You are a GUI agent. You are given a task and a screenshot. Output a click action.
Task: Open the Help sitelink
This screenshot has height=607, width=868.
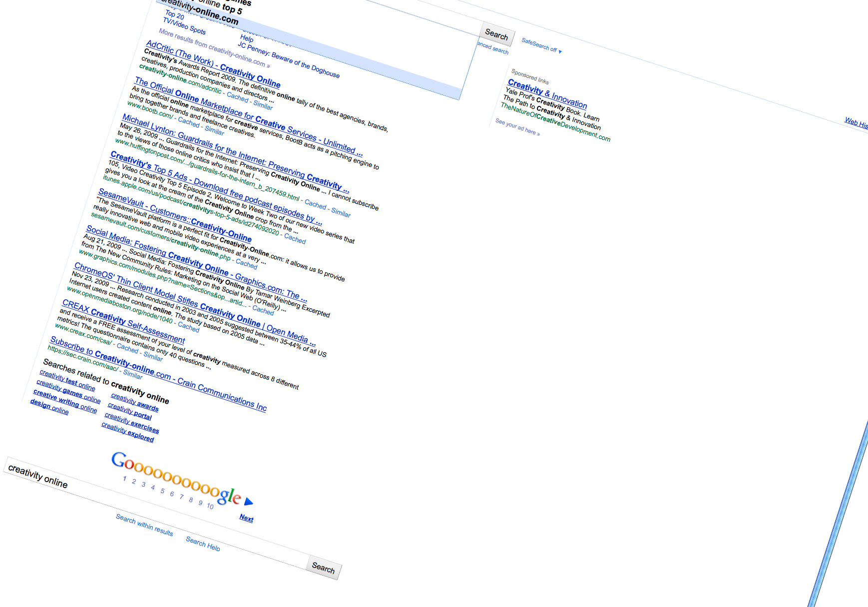point(247,37)
